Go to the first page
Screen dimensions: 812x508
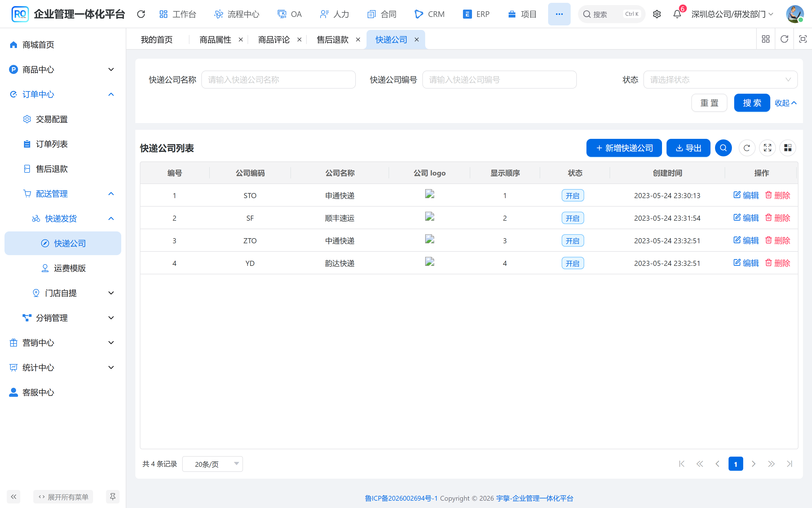coord(681,464)
